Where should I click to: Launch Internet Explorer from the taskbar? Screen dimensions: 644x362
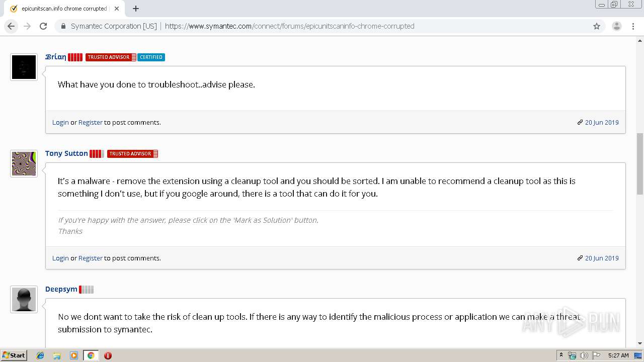point(40,355)
